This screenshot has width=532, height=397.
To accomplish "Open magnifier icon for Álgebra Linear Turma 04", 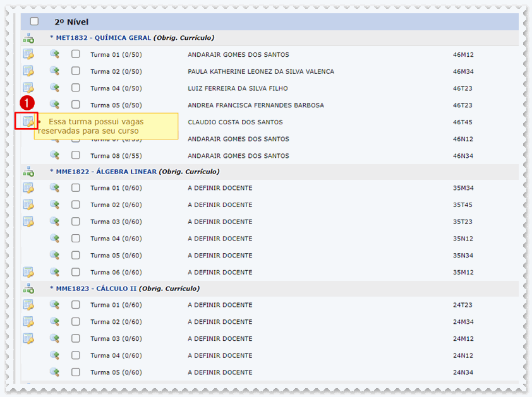I will 55,239.
